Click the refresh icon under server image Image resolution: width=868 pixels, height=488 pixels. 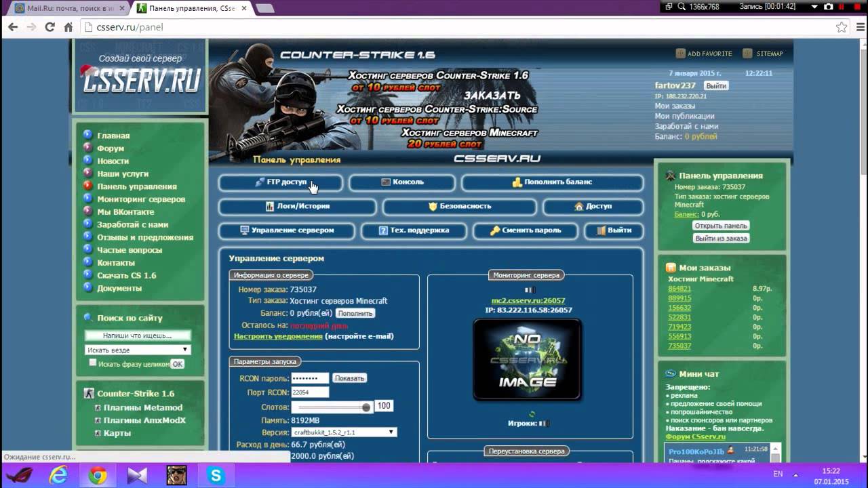pyautogui.click(x=532, y=414)
